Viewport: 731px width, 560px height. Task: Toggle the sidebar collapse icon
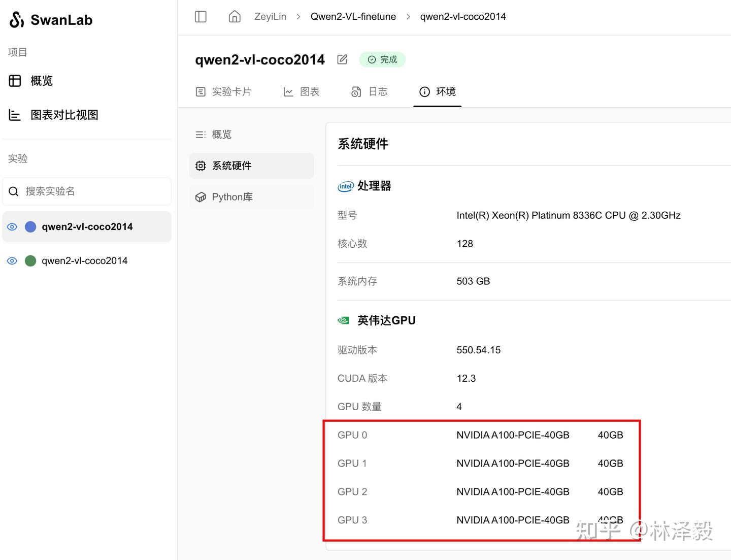[201, 17]
